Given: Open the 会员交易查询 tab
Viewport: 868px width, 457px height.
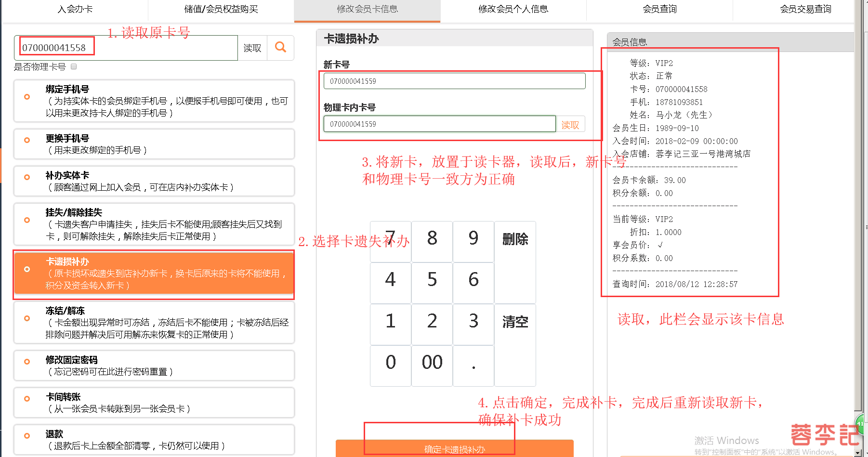Looking at the screenshot, I should (805, 9).
